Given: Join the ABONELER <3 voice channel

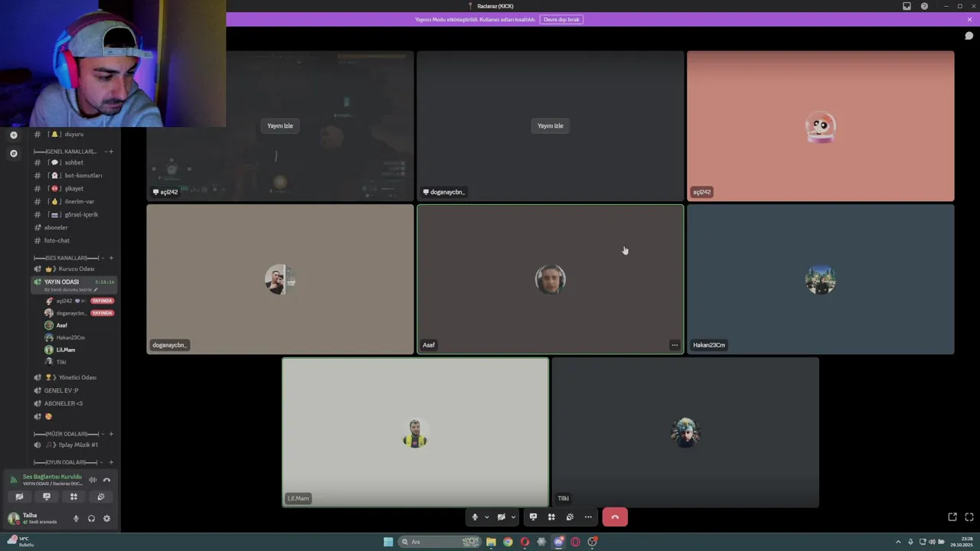Looking at the screenshot, I should tap(74, 403).
